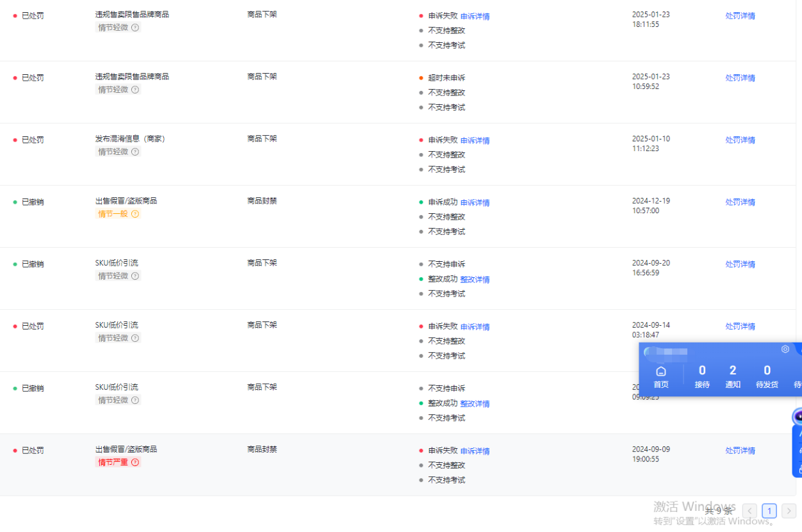Open settings via the hexagon gear icon
The image size is (802, 532).
785,350
